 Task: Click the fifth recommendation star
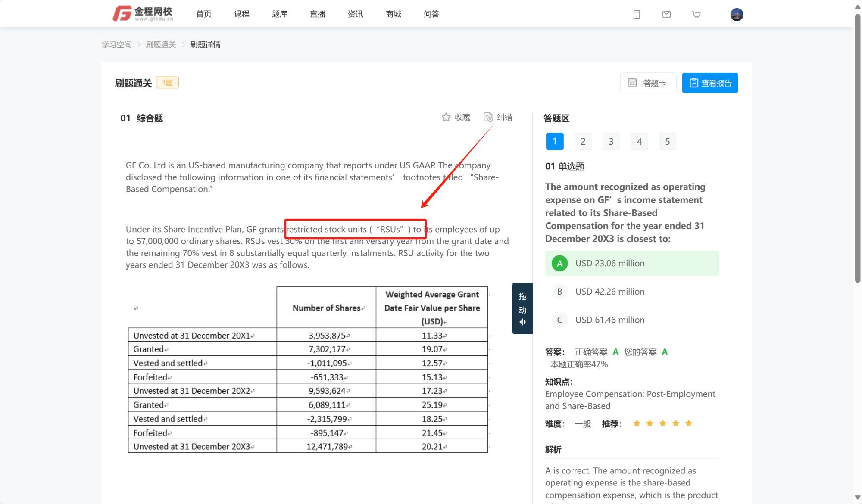[689, 423]
